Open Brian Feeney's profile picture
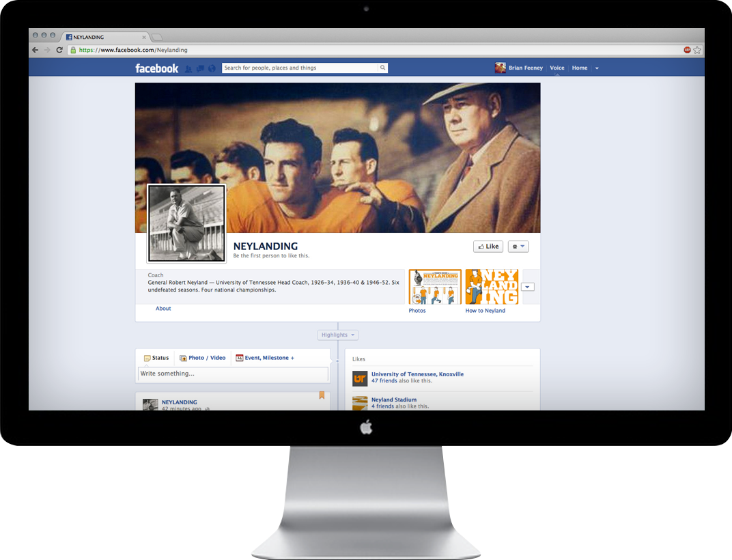Screen dimensions: 732x560 coord(501,68)
